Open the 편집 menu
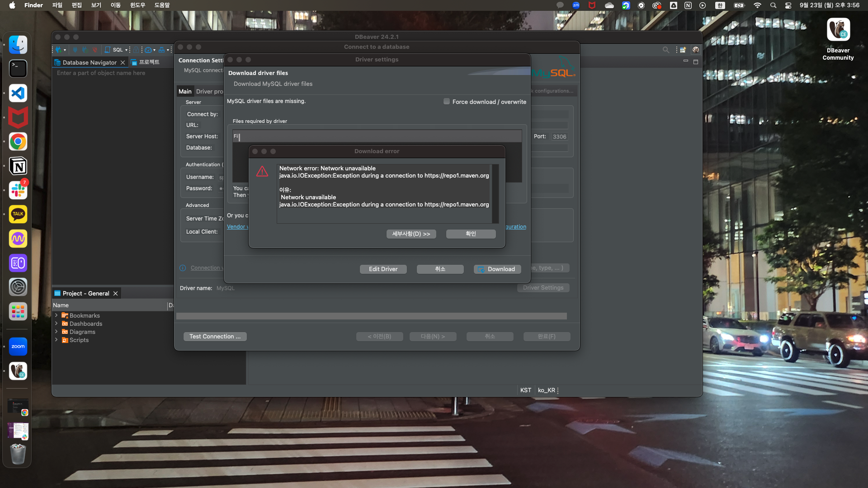The width and height of the screenshot is (868, 488). (77, 5)
